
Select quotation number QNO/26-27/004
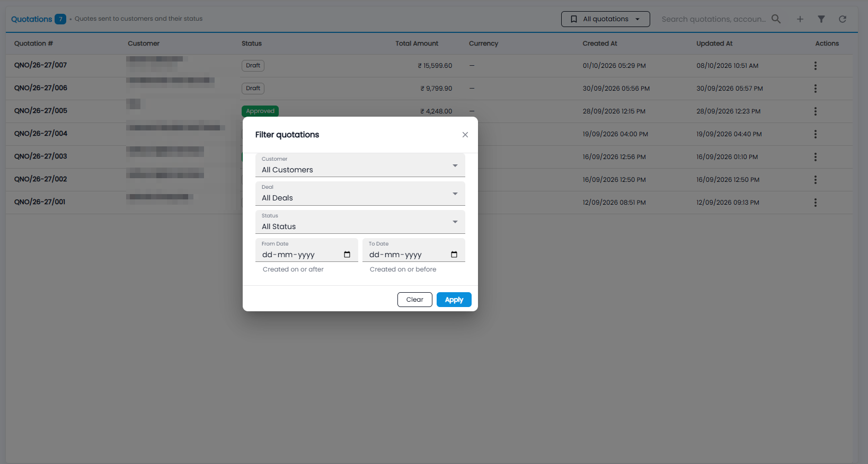(41, 134)
